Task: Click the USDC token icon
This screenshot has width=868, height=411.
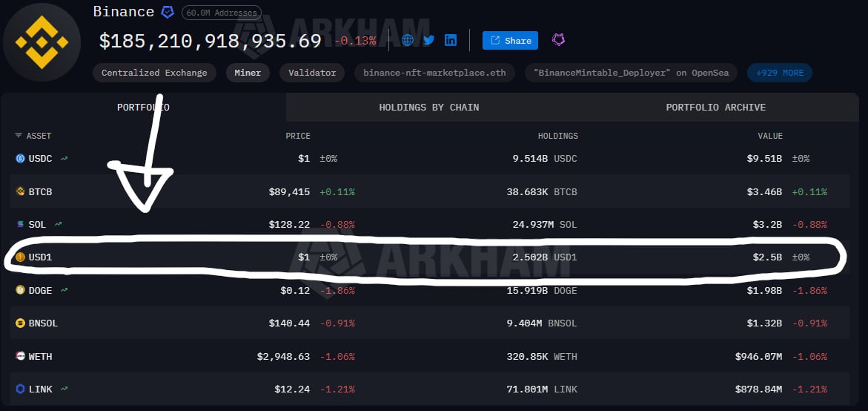Action: click(x=20, y=159)
